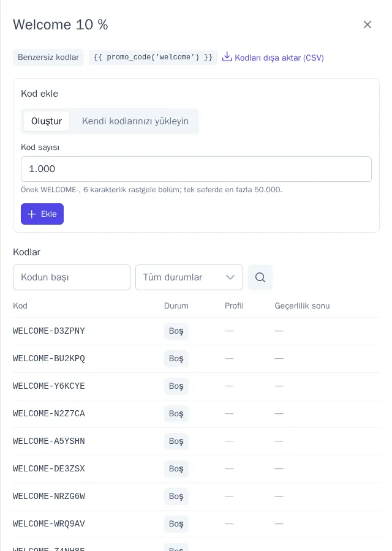Screen dimensions: 392x551
Task: Click the Kodun başı search field
Action: pos(72,277)
